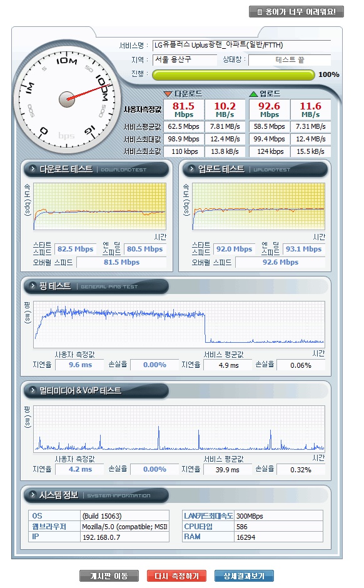
Task: Click the '4.2 ms' VoIP latency value
Action: (x=80, y=469)
